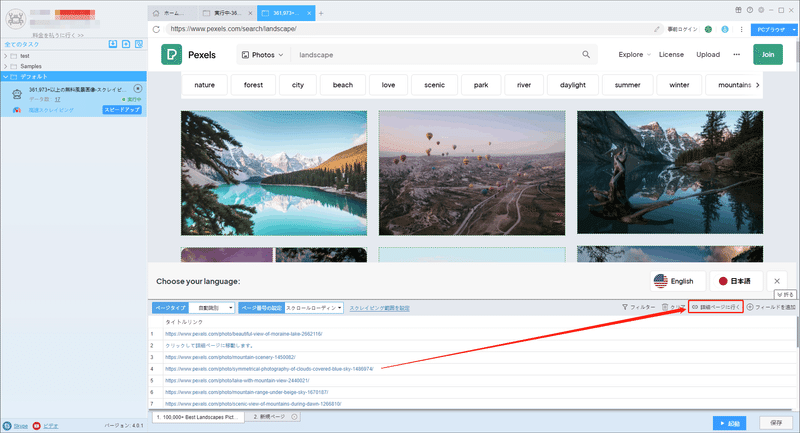
Task: Click the browser reload icon
Action: 156,29
